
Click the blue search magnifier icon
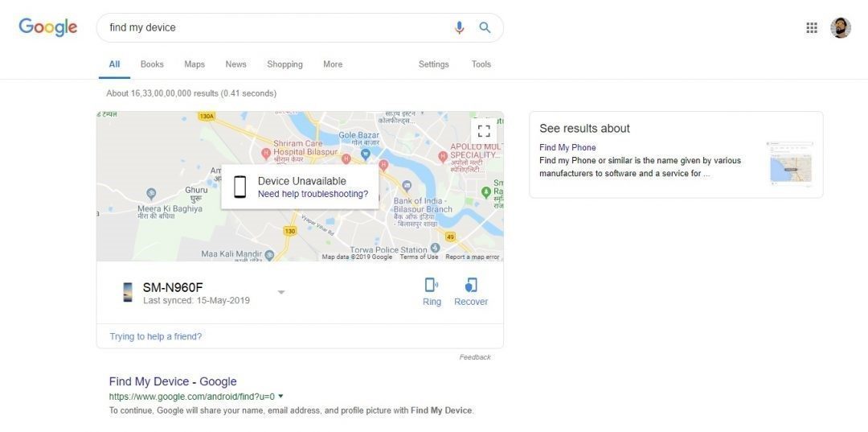coord(485,27)
